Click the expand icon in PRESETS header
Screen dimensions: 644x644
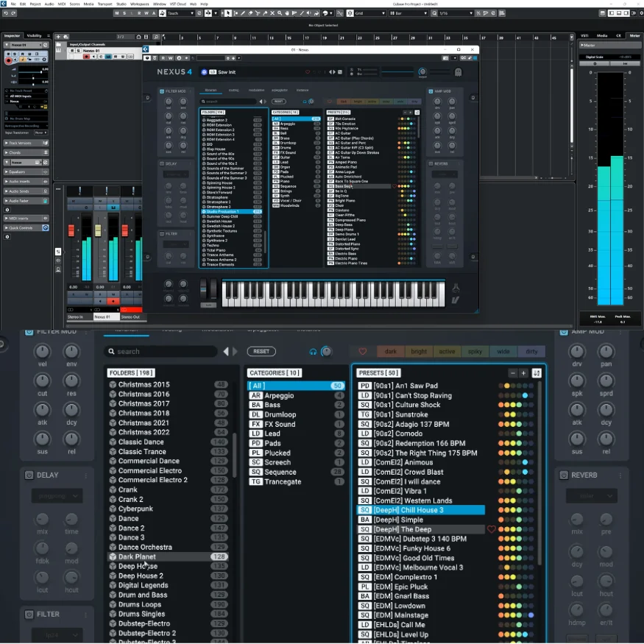tap(537, 373)
